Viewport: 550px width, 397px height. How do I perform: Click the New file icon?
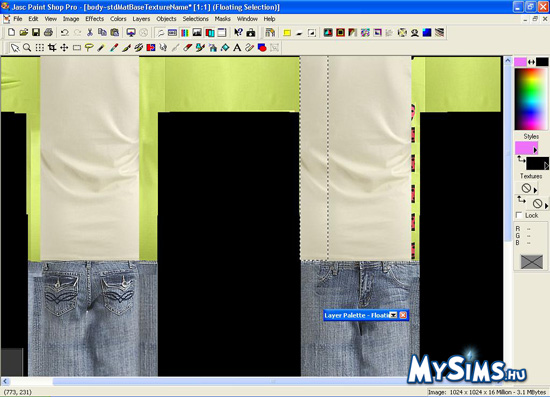coord(12,33)
